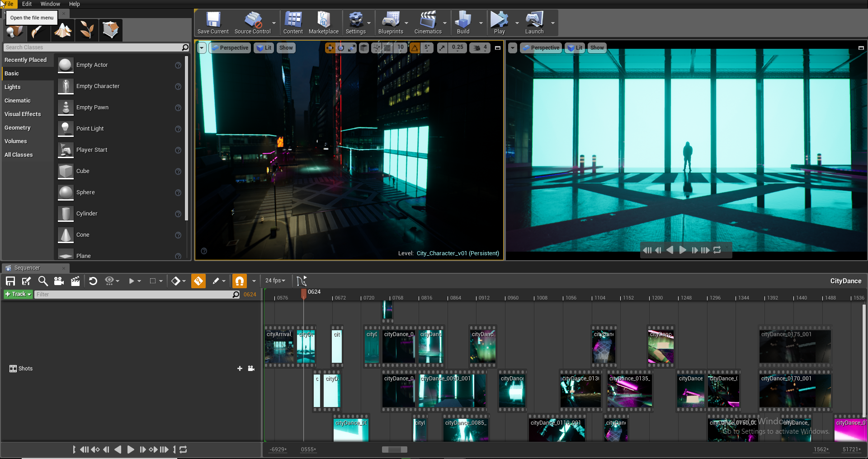Open the green Track add dropdown
Image resolution: width=868 pixels, height=459 pixels.
pos(18,294)
